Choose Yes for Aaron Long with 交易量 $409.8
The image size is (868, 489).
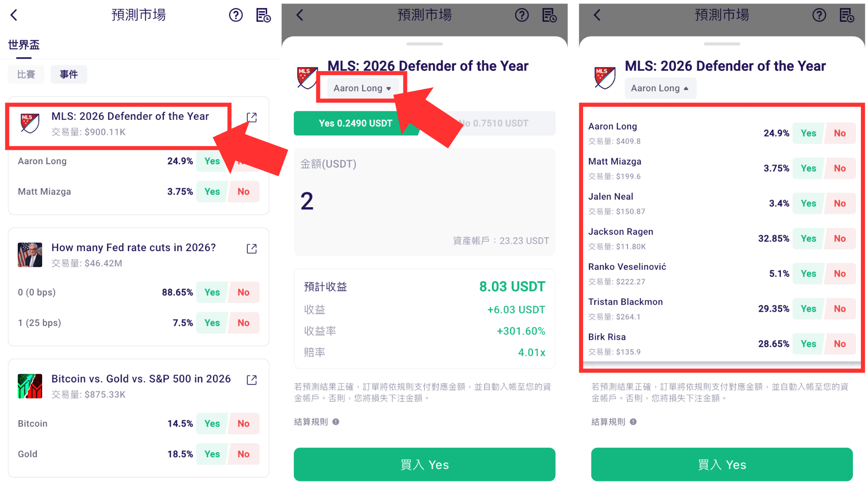tap(809, 133)
